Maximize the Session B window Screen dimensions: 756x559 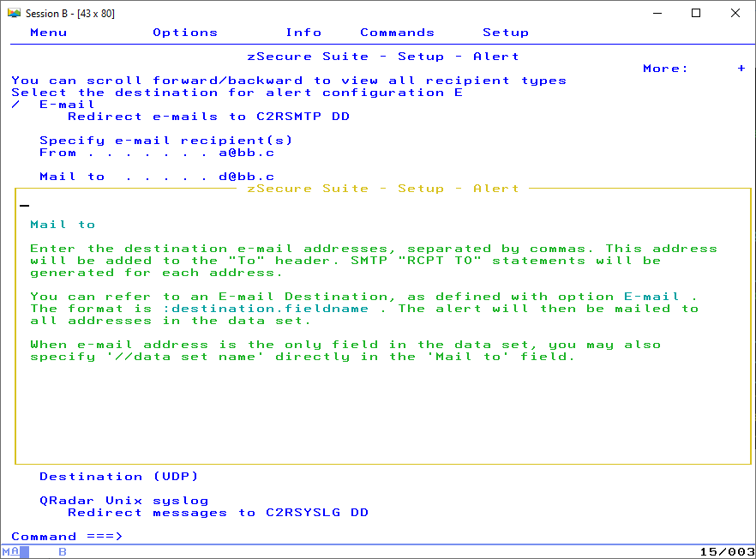click(x=696, y=13)
